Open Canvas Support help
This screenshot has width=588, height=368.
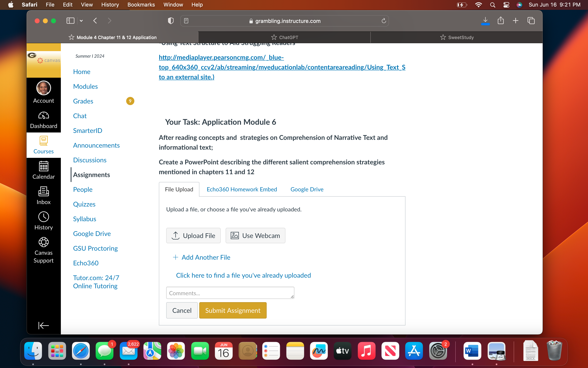pos(43,250)
